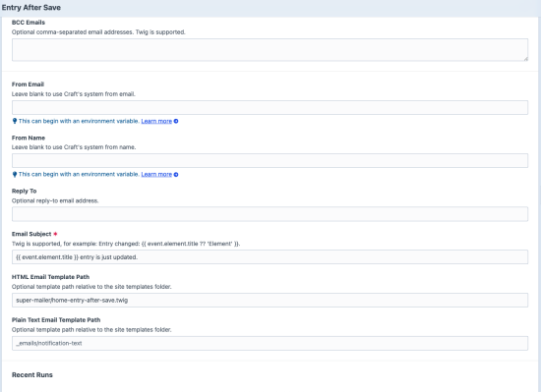Focus the From Email input field

[270, 107]
